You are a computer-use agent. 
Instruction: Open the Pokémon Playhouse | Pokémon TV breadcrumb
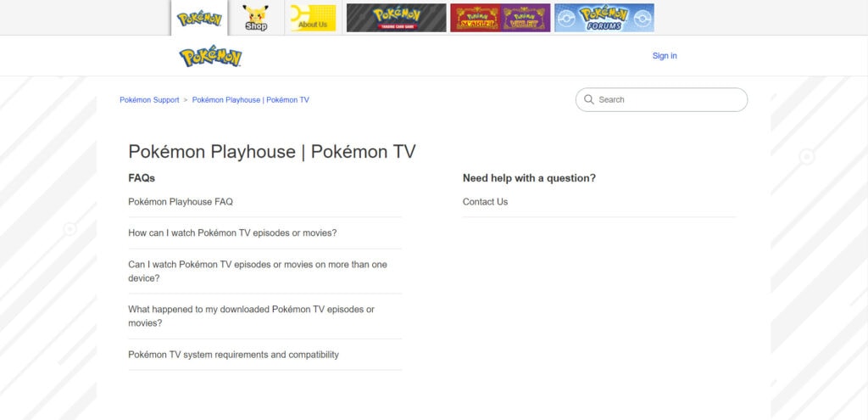pos(251,100)
